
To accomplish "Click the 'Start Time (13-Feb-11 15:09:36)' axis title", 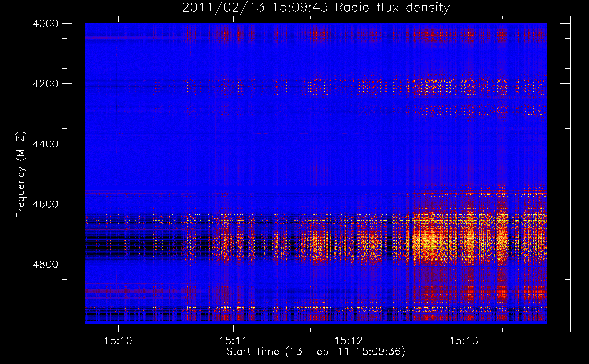I will 316,352.
